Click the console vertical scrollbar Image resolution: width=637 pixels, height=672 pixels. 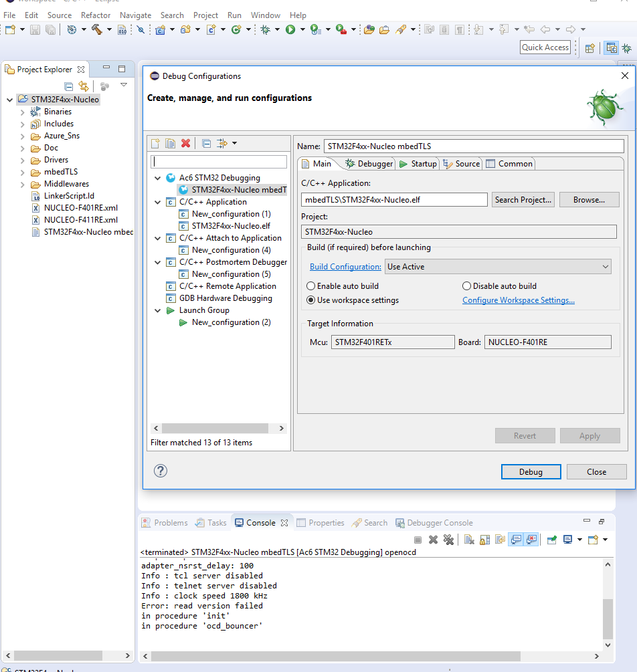608,619
